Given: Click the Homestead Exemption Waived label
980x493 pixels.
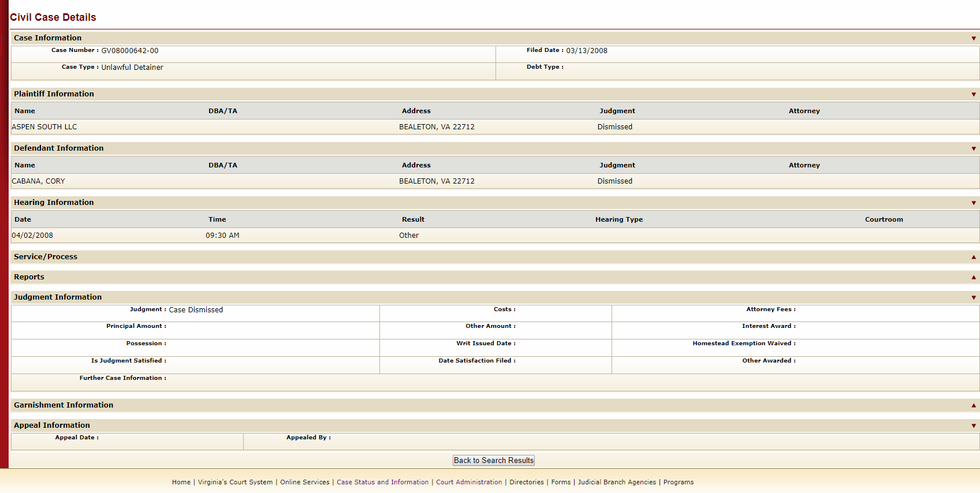Looking at the screenshot, I should pyautogui.click(x=744, y=343).
